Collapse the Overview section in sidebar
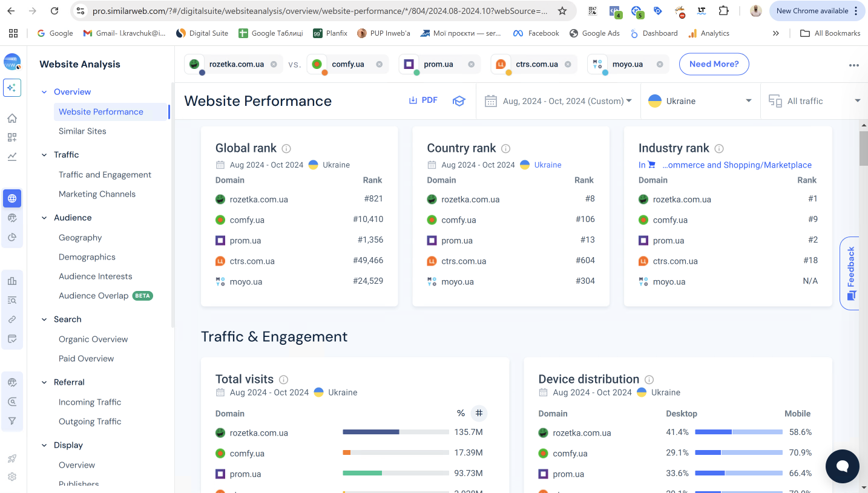Image resolution: width=868 pixels, height=493 pixels. point(44,92)
